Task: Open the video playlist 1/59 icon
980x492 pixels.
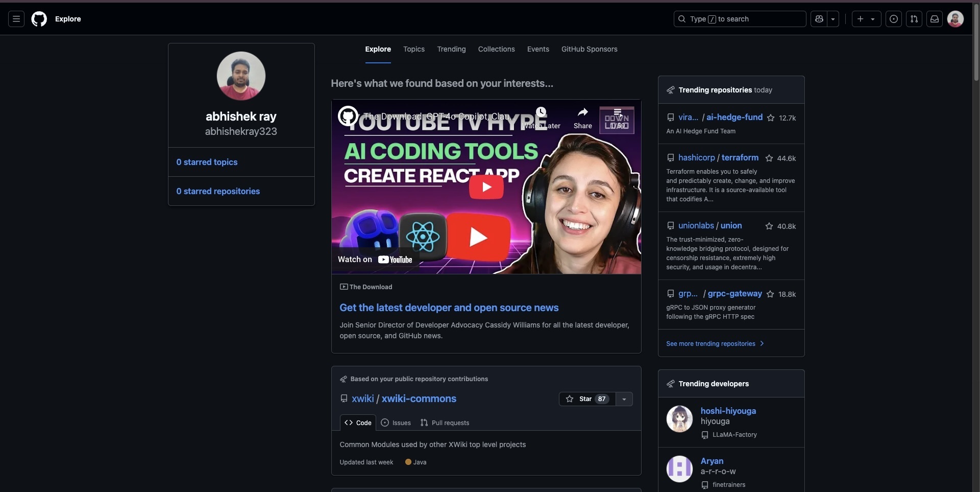Action: point(617,120)
